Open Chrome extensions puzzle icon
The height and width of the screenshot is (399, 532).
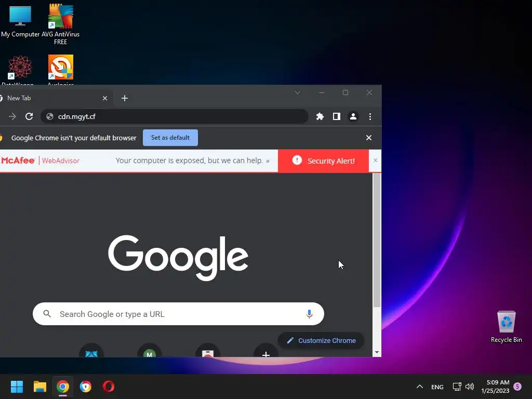[x=320, y=116]
